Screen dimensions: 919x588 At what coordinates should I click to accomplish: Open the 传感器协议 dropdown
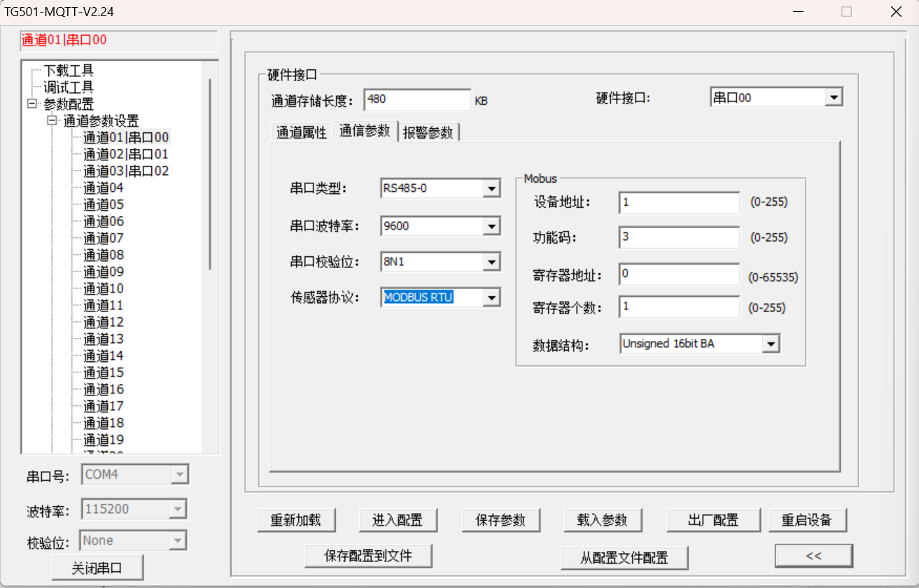(492, 297)
